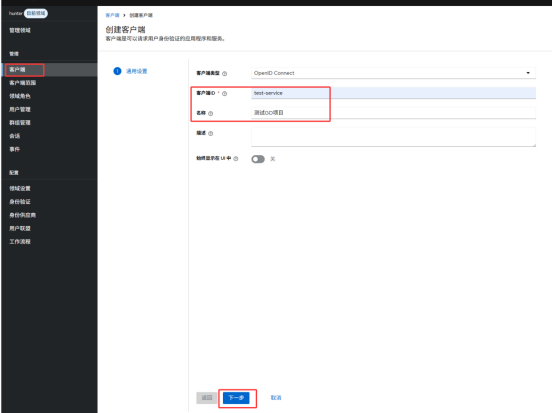Click the disabled 返回 button

click(207, 398)
